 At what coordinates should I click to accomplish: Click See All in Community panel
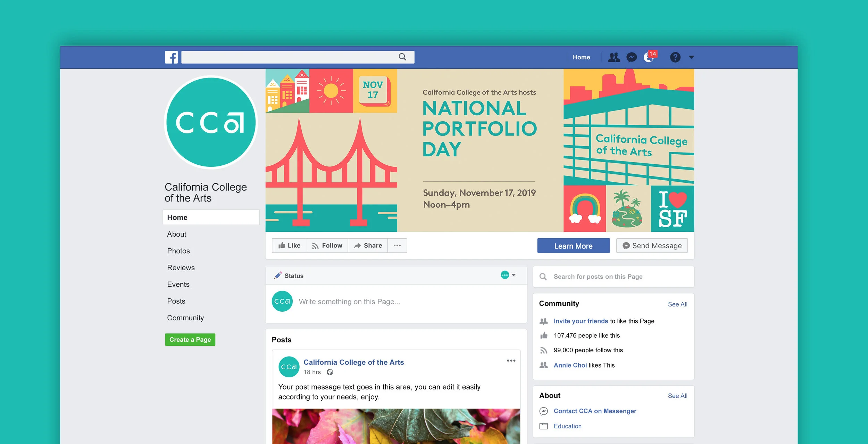[x=677, y=304]
